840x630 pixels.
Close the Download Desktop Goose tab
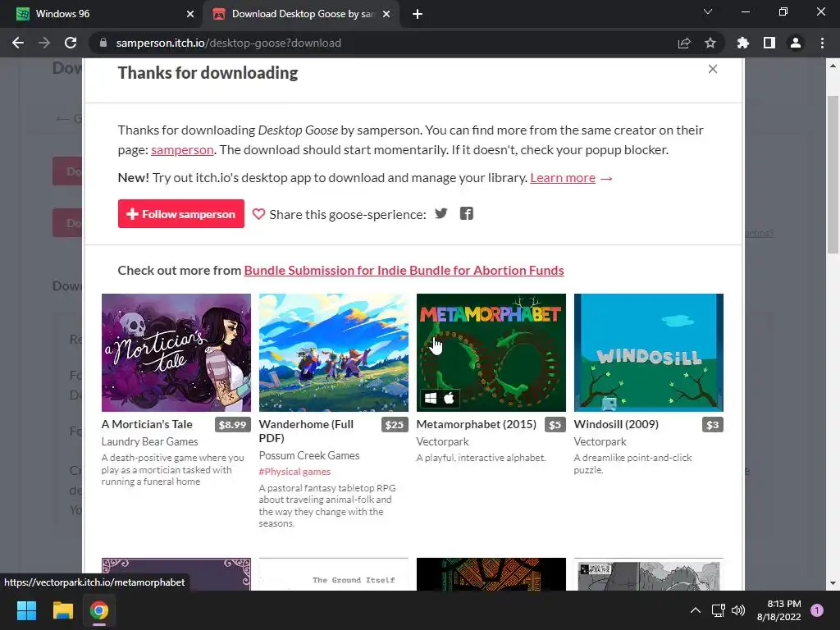pos(386,14)
